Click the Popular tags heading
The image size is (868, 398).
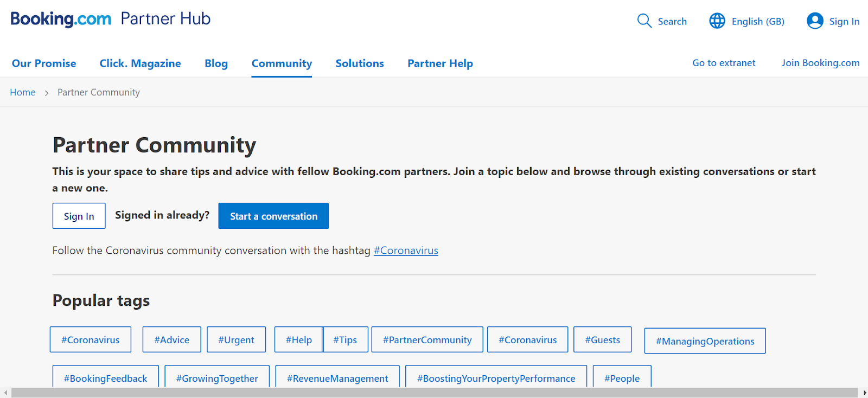(101, 300)
